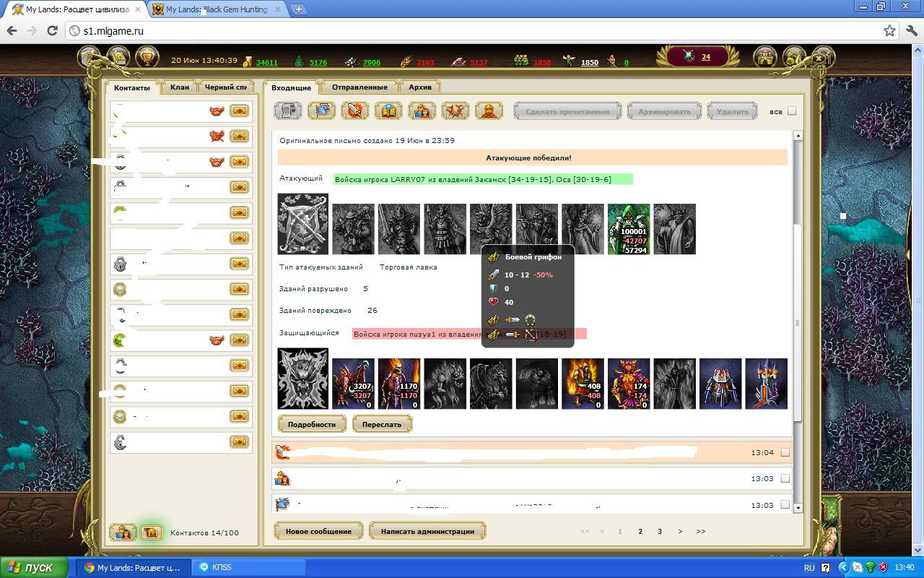Click the scroll document filter icon
The height and width of the screenshot is (578, 924).
(287, 111)
